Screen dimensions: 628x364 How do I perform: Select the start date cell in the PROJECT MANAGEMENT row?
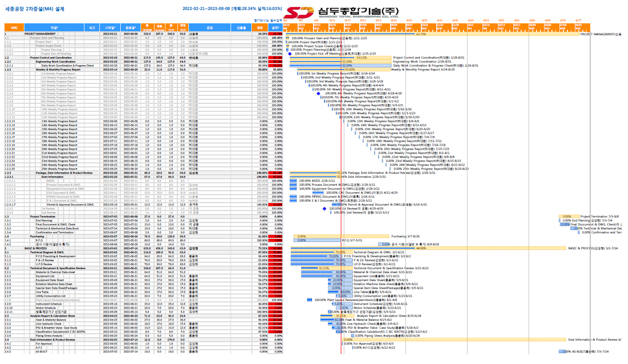[110, 34]
